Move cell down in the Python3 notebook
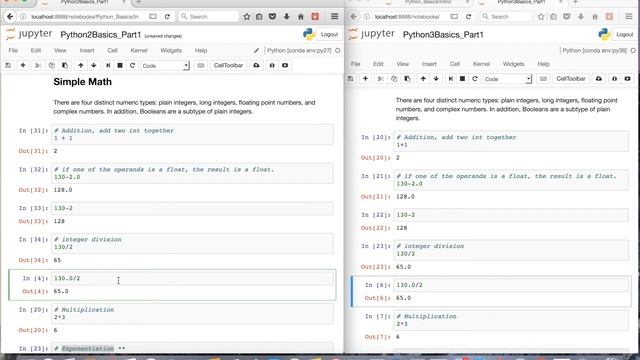The image size is (640, 360). 436,79
